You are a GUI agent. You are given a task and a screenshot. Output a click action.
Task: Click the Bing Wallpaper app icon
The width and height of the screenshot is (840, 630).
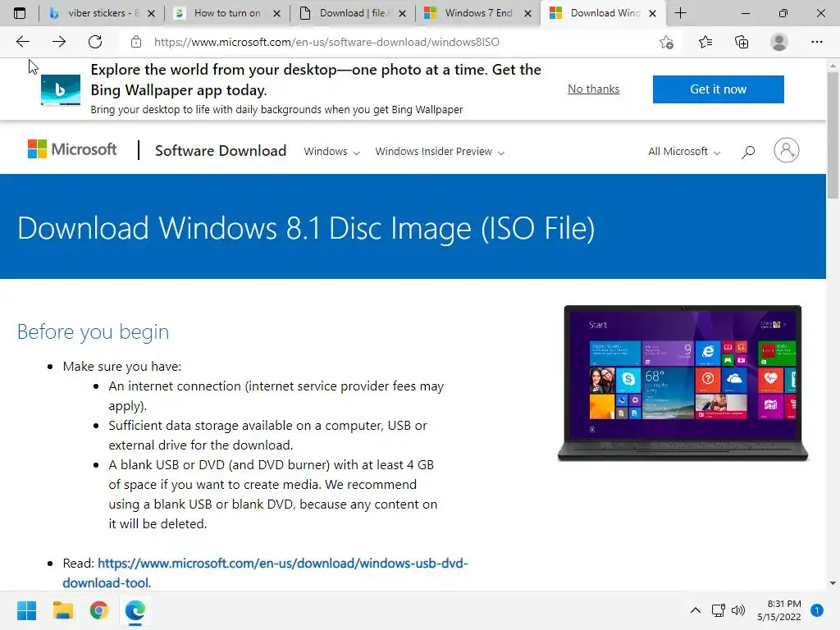tap(61, 89)
